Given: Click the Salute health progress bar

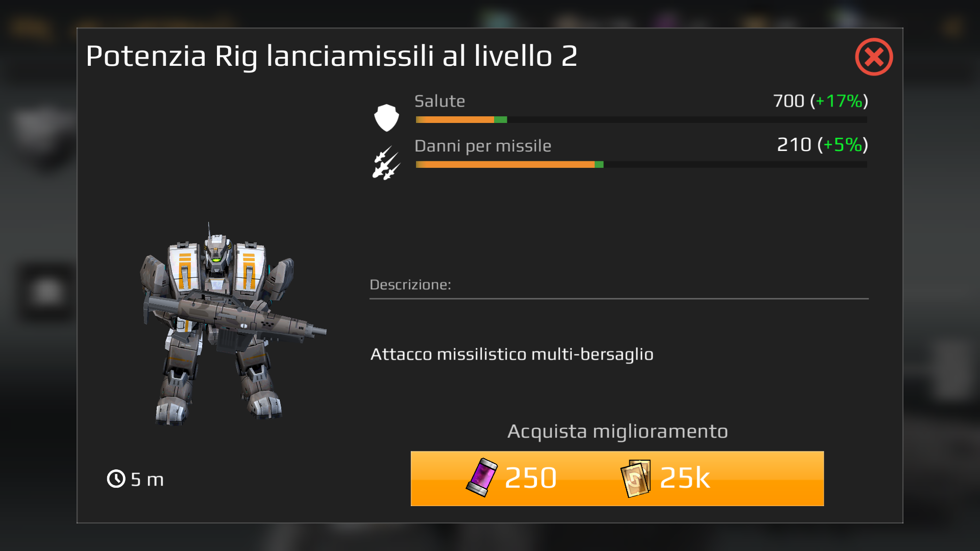Looking at the screenshot, I should pyautogui.click(x=641, y=120).
